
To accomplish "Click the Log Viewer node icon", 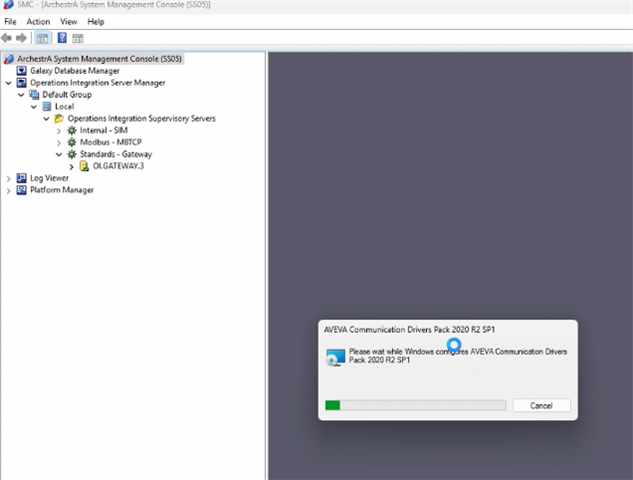I will point(22,178).
